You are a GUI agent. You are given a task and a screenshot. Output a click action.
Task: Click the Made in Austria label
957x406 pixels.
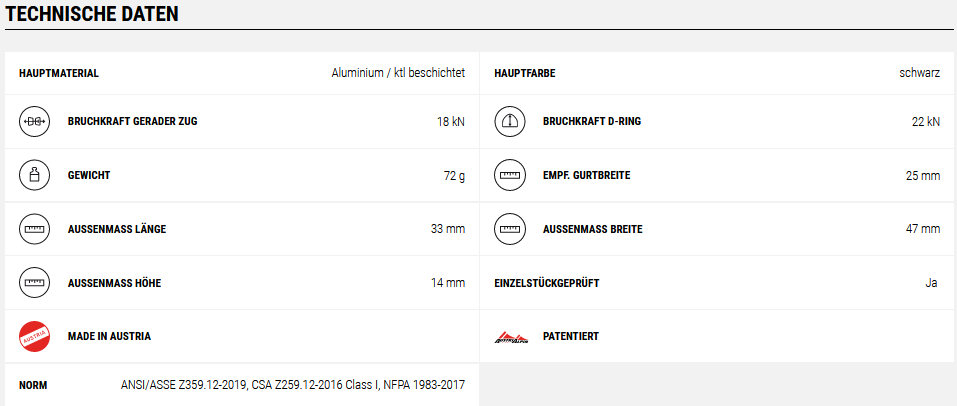[109, 336]
